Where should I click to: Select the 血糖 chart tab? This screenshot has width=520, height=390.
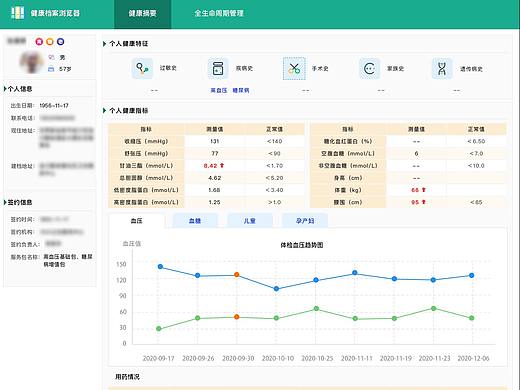coord(195,221)
